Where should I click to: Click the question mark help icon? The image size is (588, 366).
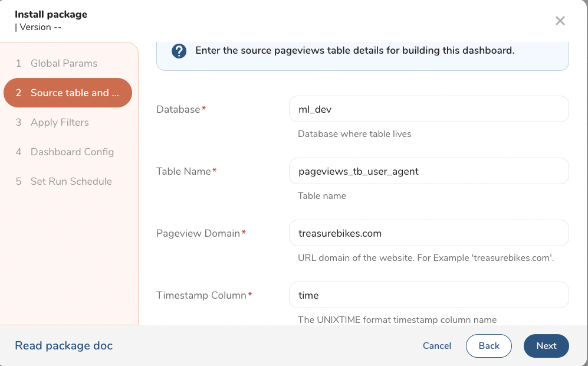pyautogui.click(x=179, y=51)
